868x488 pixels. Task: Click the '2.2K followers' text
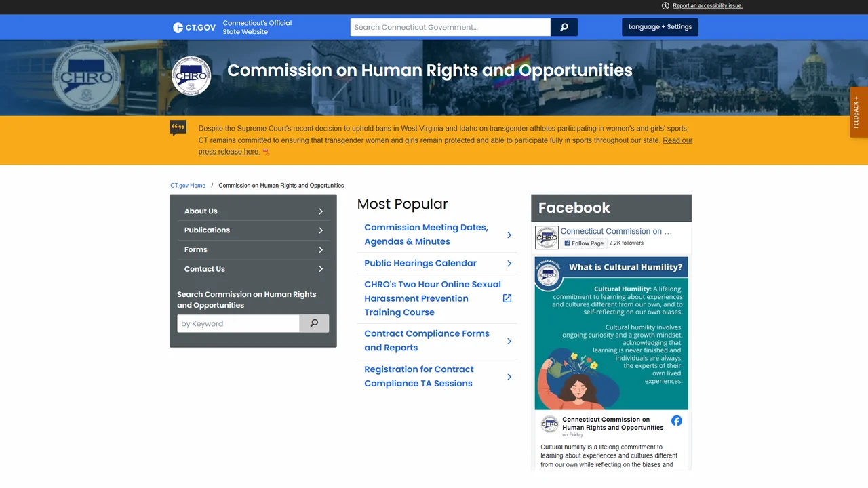[626, 243]
